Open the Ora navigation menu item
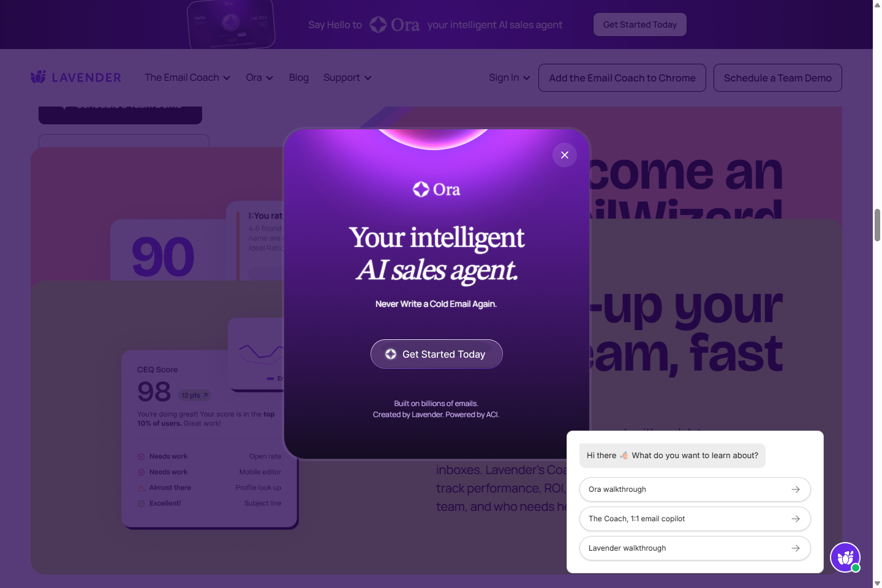This screenshot has height=588, width=882. click(254, 77)
